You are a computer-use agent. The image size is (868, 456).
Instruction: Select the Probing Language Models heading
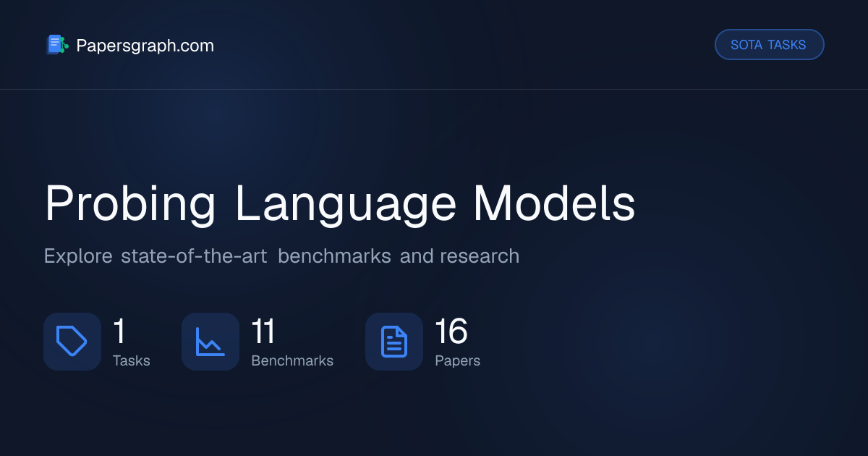pyautogui.click(x=340, y=204)
